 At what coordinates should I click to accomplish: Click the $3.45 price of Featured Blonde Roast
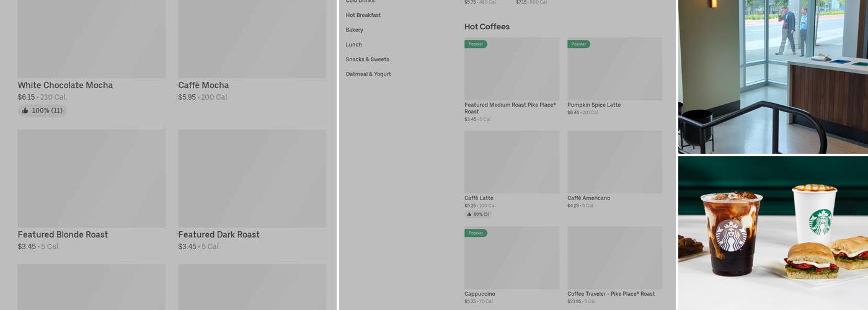point(26,247)
